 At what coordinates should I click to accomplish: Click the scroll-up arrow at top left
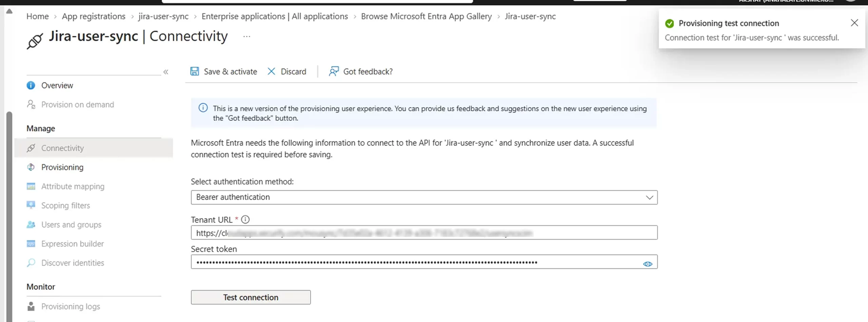coord(9,11)
